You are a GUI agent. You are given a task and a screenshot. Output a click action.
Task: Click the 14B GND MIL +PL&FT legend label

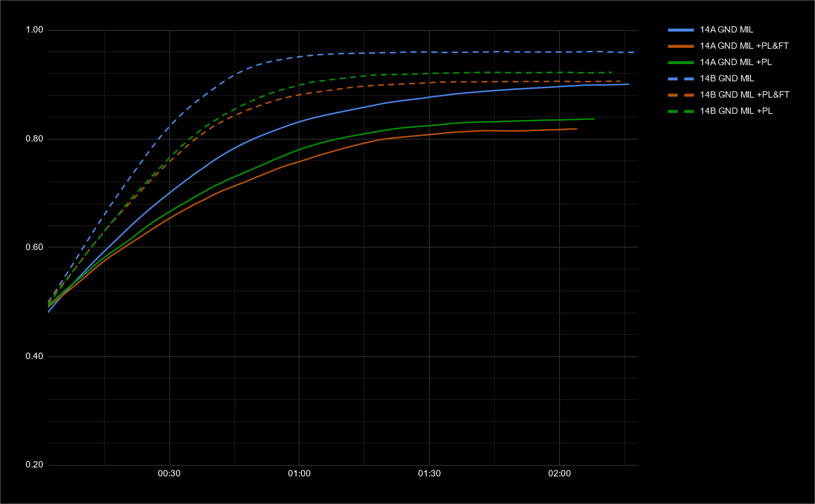[744, 95]
